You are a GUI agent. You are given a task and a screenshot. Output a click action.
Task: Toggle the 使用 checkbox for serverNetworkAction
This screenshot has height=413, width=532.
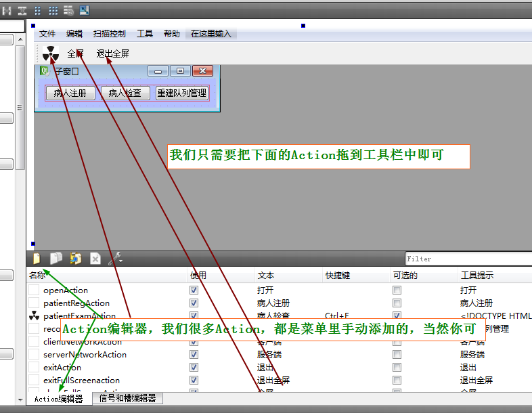[x=194, y=355]
